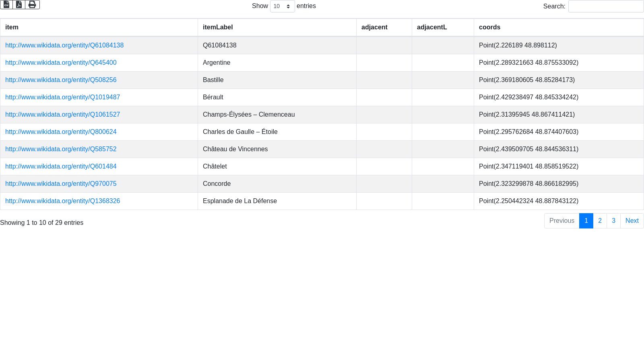Focus the Search input field
The image size is (644, 362).
click(605, 6)
